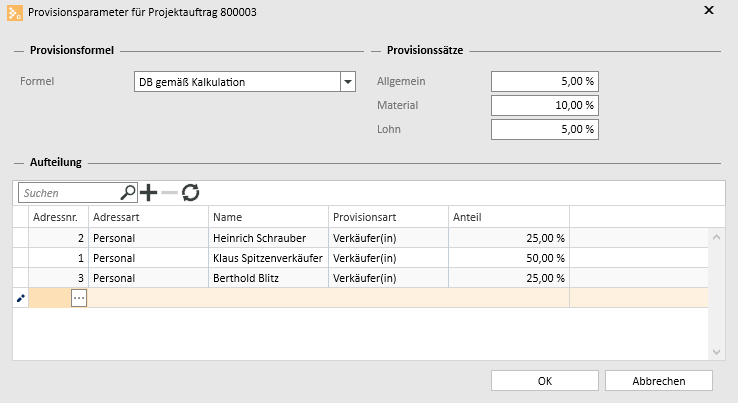This screenshot has width=738, height=403.
Task: Sort by the Anteil column header
Action: click(509, 217)
